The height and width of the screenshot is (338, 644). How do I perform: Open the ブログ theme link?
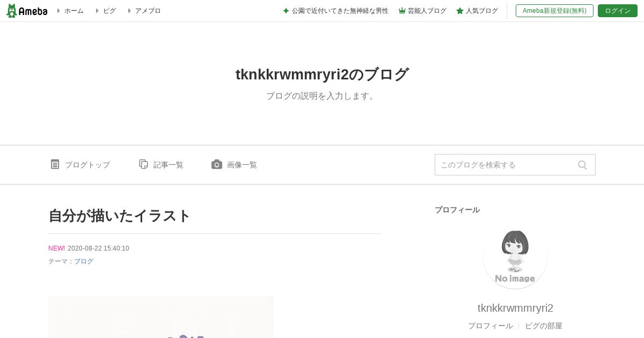pos(84,261)
